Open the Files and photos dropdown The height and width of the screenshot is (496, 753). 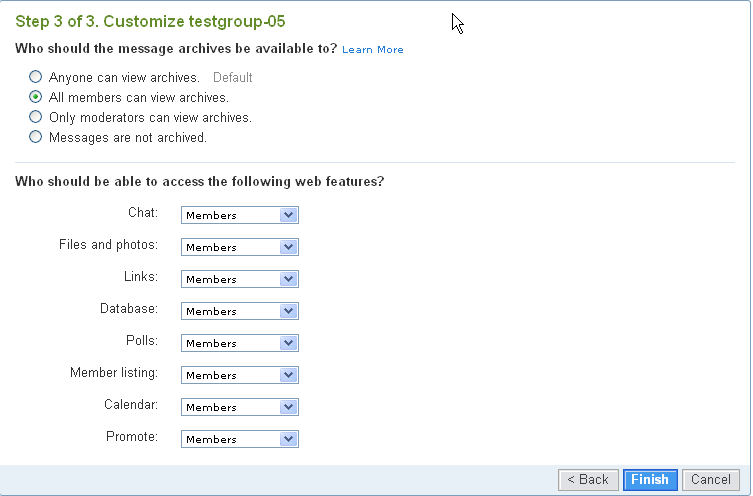pos(240,247)
